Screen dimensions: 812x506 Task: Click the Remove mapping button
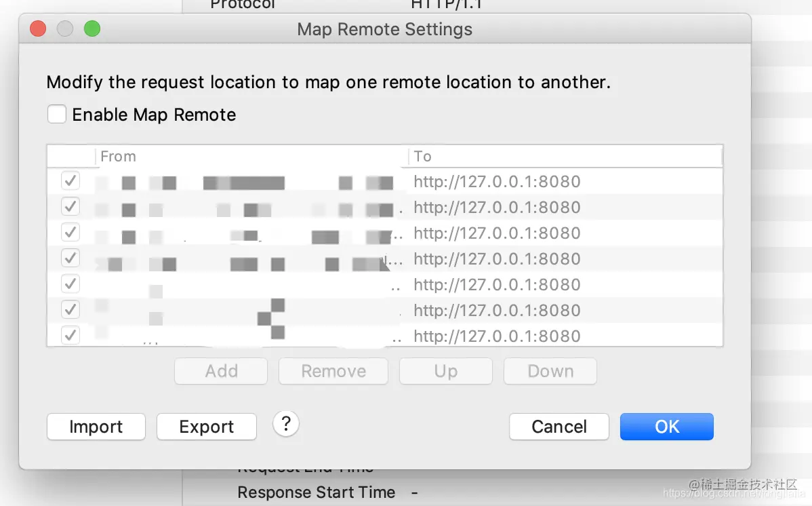click(x=333, y=371)
